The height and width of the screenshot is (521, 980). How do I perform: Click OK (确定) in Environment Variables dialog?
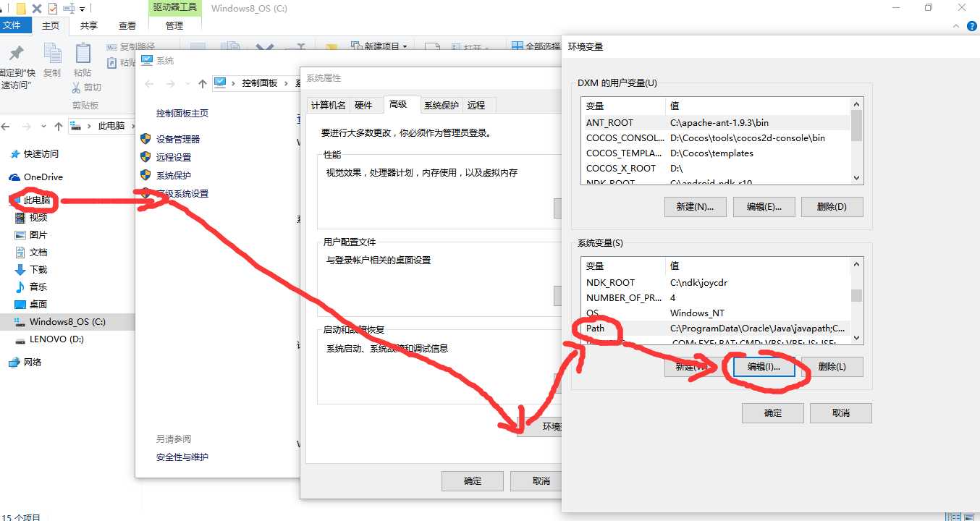tap(773, 412)
